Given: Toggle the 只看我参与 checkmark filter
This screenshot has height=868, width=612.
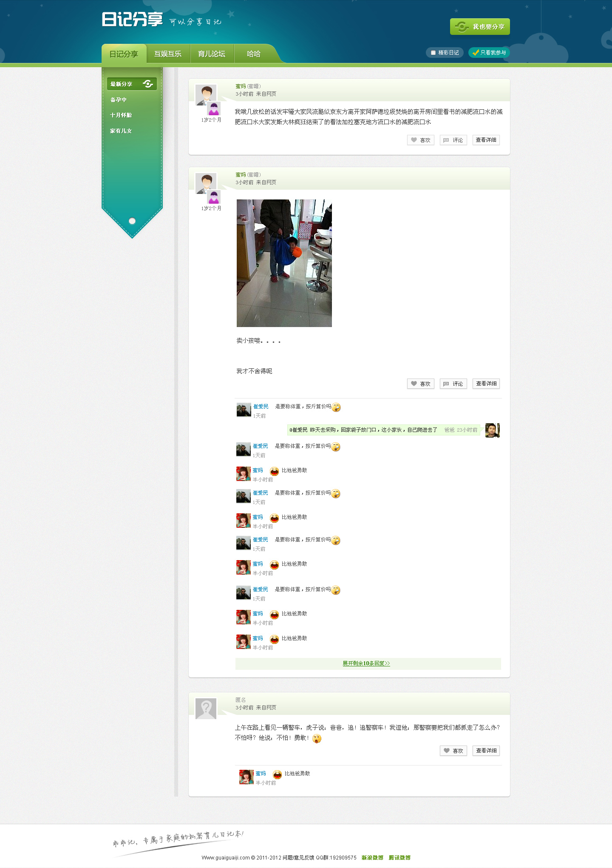Looking at the screenshot, I should point(489,53).
